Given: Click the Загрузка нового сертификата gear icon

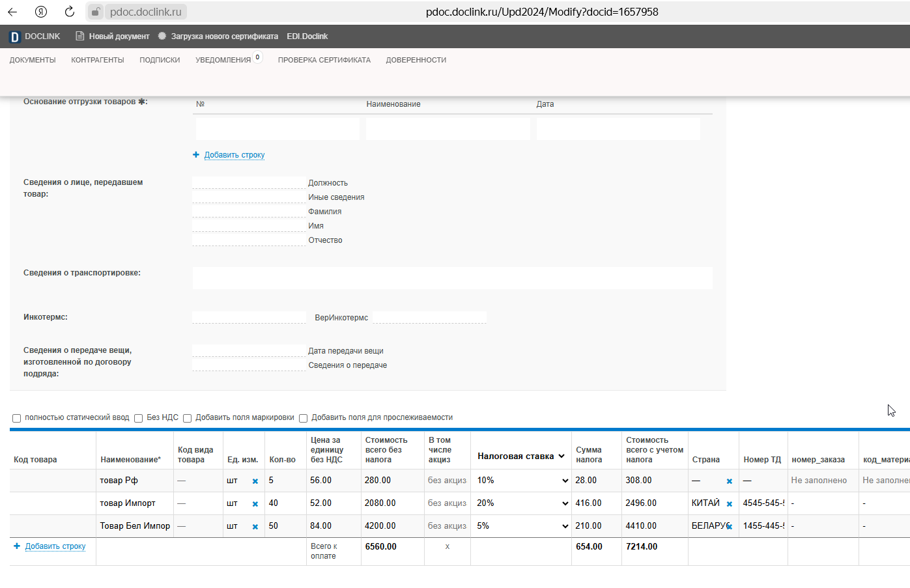Looking at the screenshot, I should point(162,36).
